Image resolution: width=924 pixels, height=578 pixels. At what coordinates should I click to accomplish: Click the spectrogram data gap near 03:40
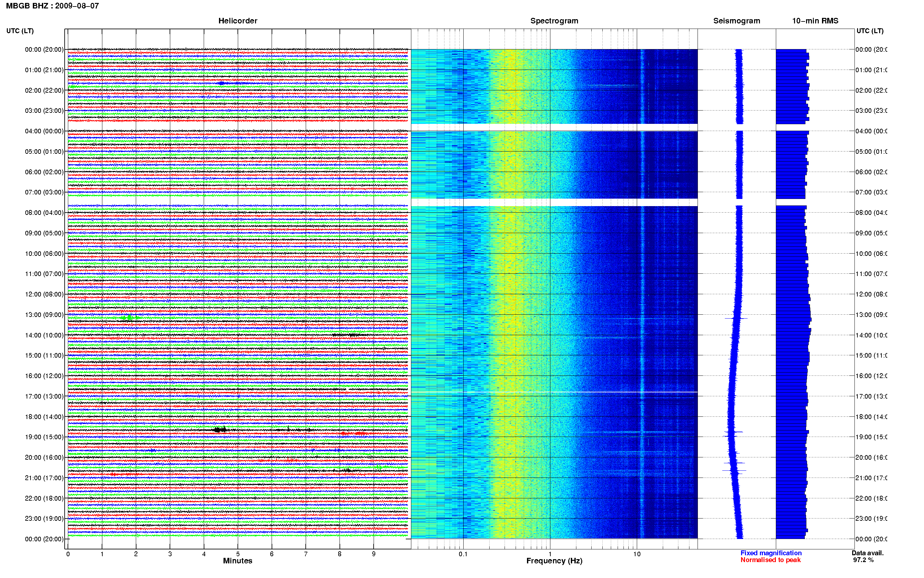554,127
